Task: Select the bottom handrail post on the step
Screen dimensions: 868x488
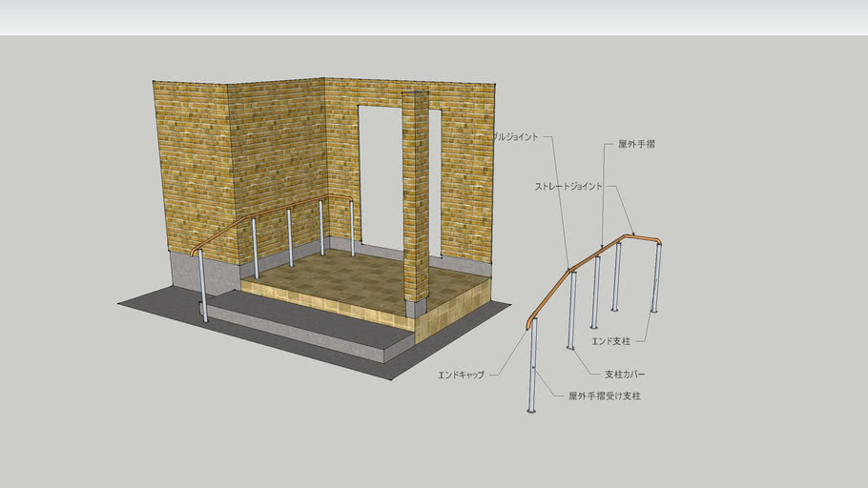Action: tap(202, 286)
